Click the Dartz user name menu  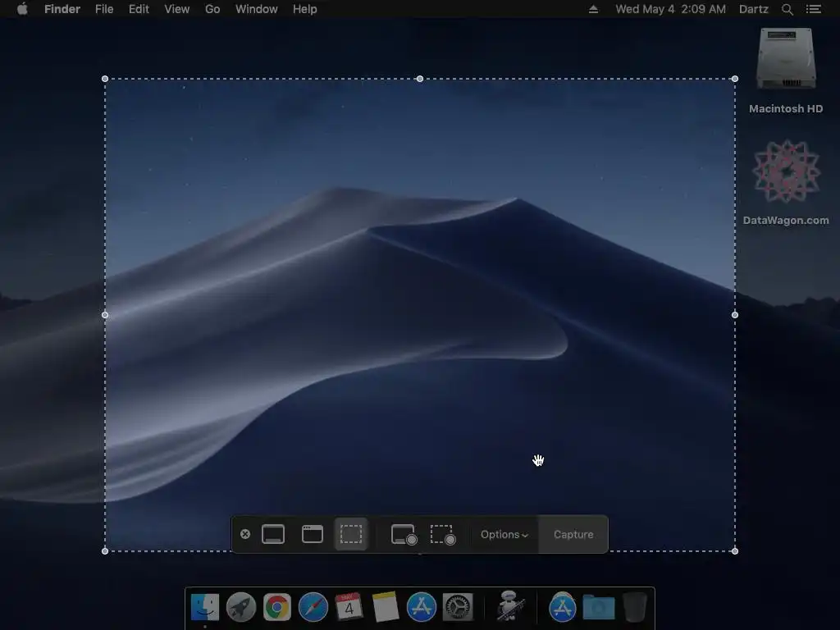(754, 9)
